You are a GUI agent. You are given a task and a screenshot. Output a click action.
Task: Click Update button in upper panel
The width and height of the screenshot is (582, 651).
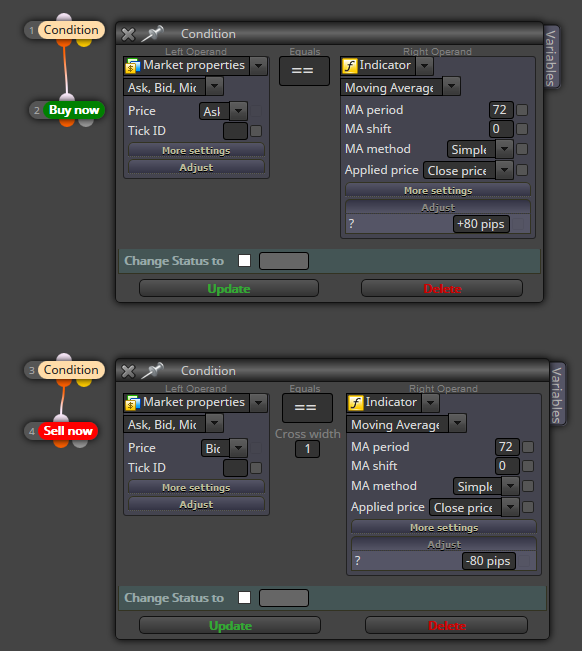point(229,288)
